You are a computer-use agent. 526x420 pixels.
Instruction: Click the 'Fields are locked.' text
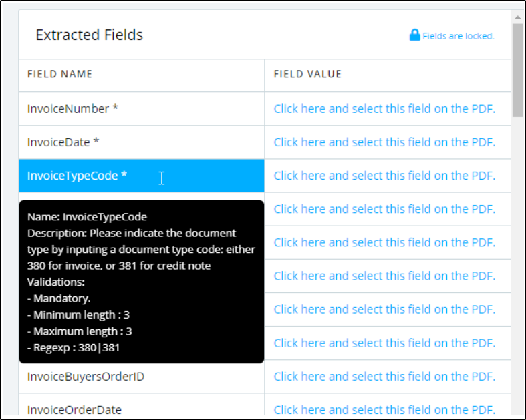click(x=458, y=36)
